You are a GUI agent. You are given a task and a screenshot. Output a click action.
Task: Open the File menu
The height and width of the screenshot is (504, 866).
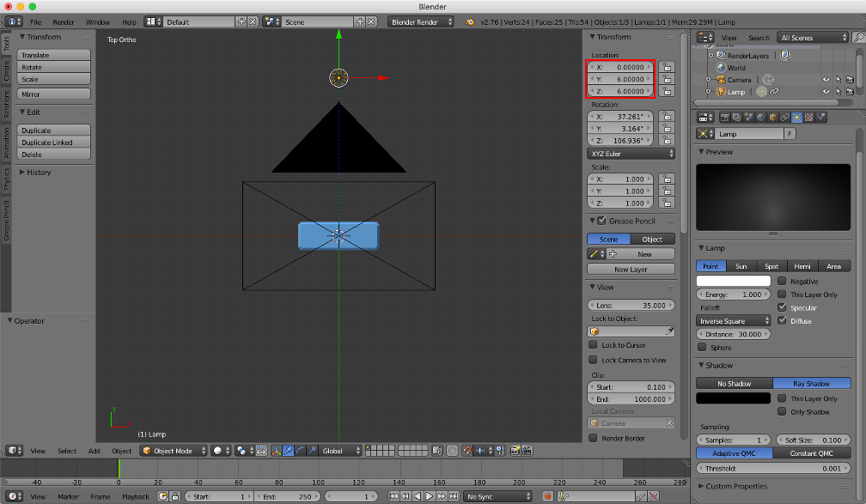35,22
